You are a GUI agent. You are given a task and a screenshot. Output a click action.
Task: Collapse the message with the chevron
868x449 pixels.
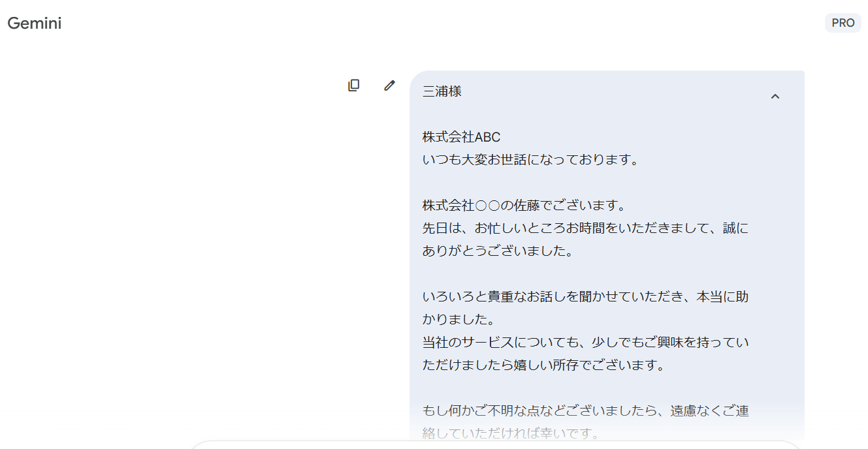775,97
